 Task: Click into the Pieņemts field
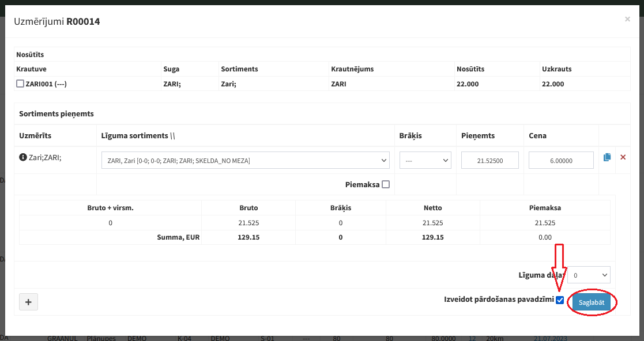pyautogui.click(x=489, y=160)
